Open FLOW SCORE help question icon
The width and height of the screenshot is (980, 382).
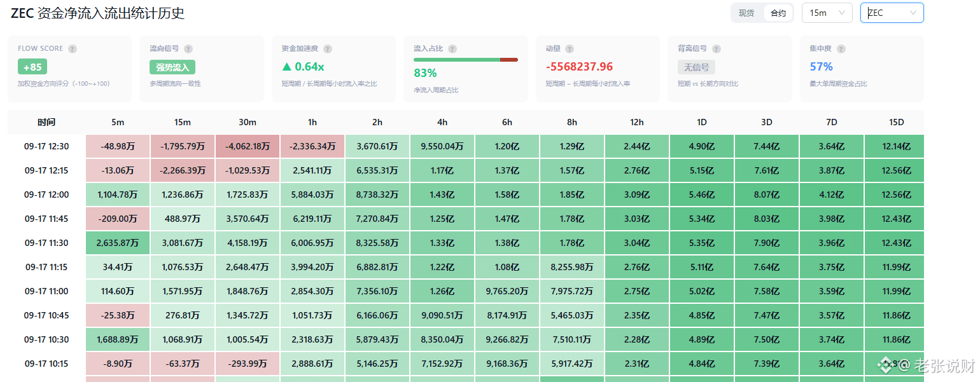[x=73, y=49]
